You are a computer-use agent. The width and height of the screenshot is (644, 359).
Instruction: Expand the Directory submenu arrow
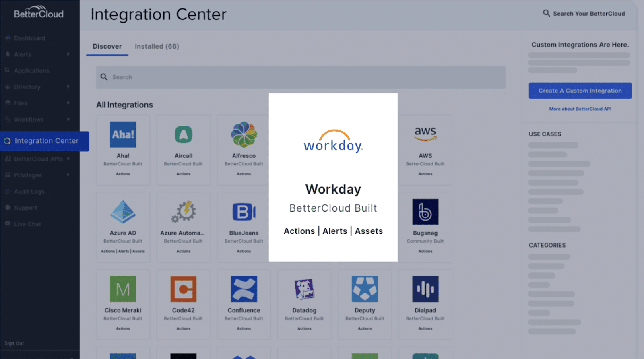tap(68, 87)
